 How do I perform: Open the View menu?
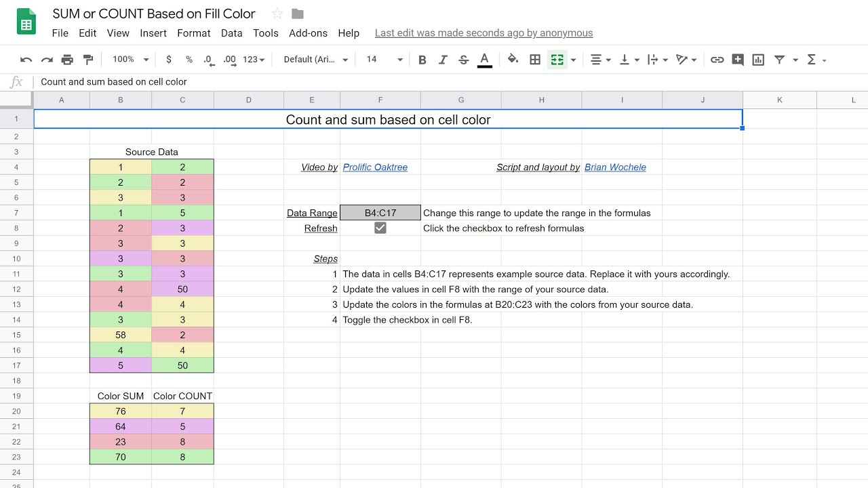click(x=118, y=33)
